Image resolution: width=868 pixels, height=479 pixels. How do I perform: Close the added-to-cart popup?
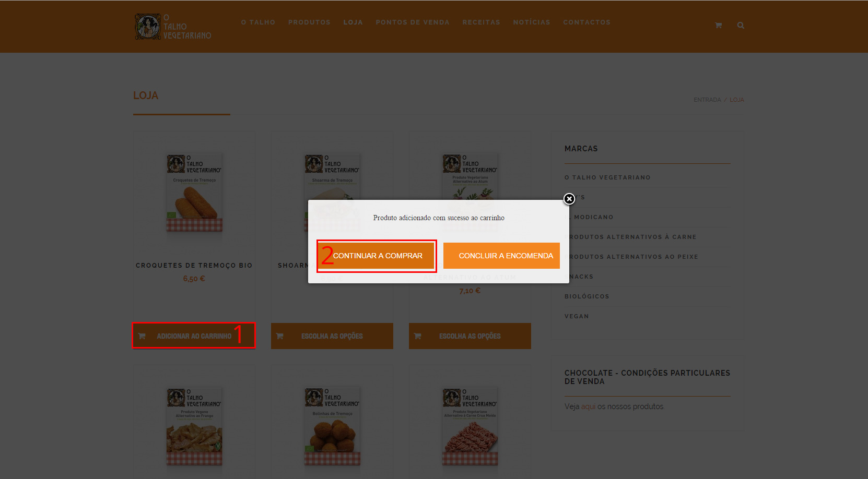tap(569, 199)
